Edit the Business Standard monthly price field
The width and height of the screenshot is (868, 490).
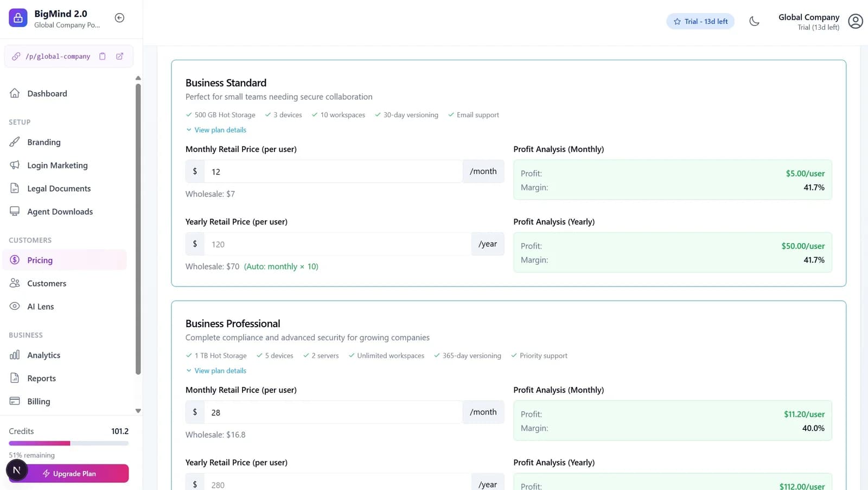(x=334, y=171)
